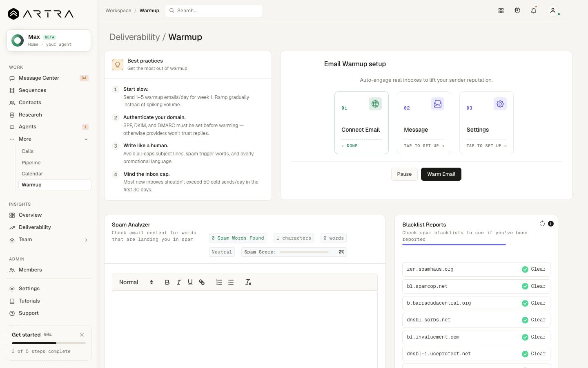588x368 pixels.
Task: Open the Normal text style dropdown
Action: [x=136, y=282]
